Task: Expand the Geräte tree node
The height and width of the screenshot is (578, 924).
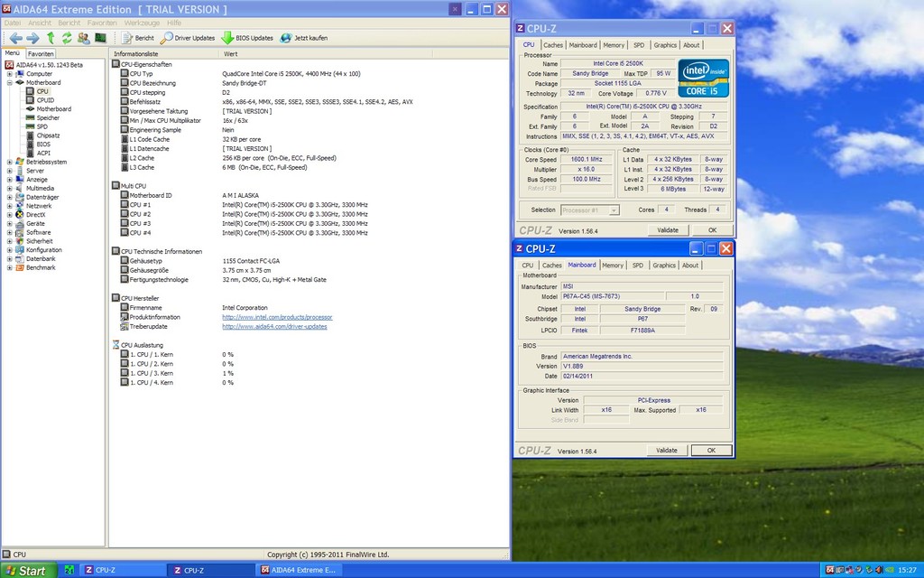Action: [x=9, y=224]
